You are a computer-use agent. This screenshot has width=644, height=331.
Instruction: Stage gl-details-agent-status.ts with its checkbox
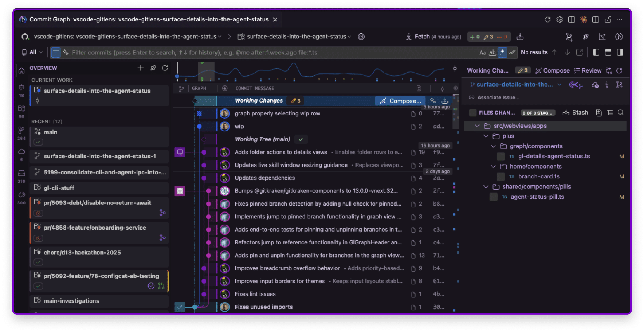tap(501, 157)
